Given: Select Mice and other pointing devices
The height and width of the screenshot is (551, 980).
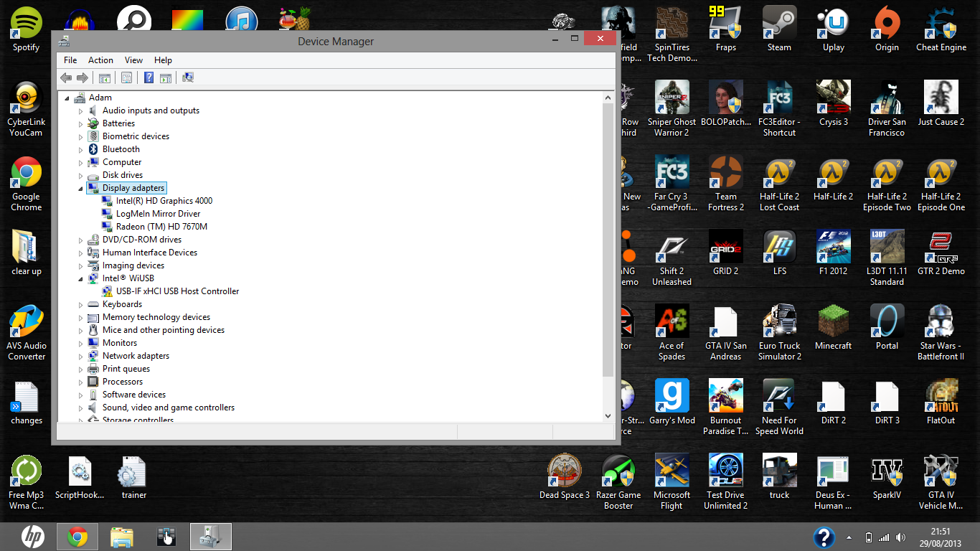Looking at the screenshot, I should tap(164, 330).
